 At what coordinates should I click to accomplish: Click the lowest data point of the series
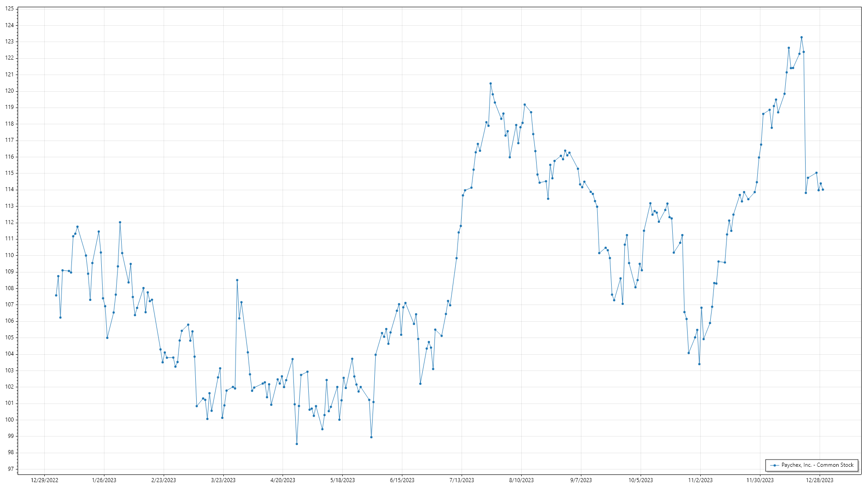[x=297, y=444]
